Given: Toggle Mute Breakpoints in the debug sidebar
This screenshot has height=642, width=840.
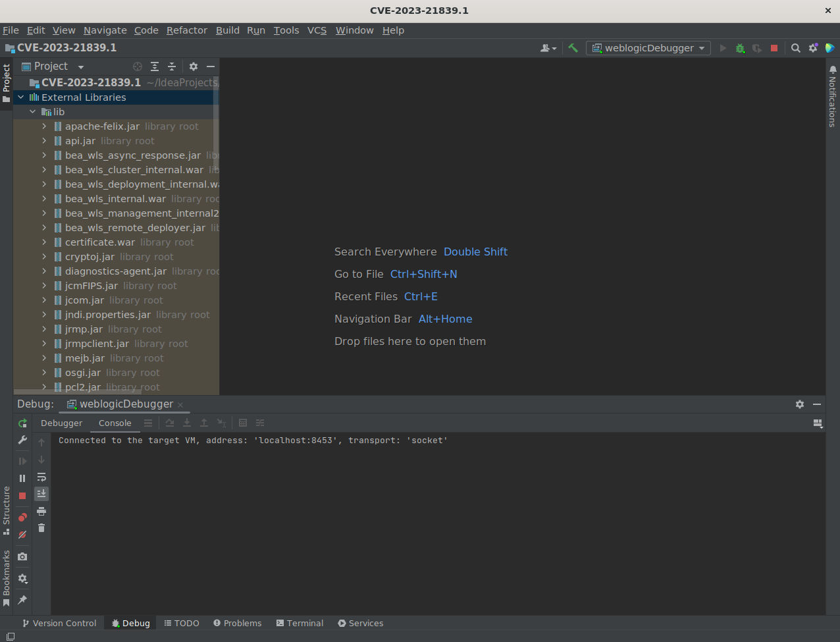Looking at the screenshot, I should point(22,535).
